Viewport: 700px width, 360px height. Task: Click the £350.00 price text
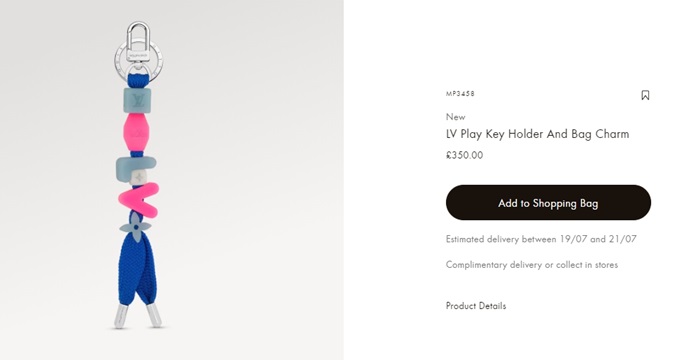tap(464, 155)
